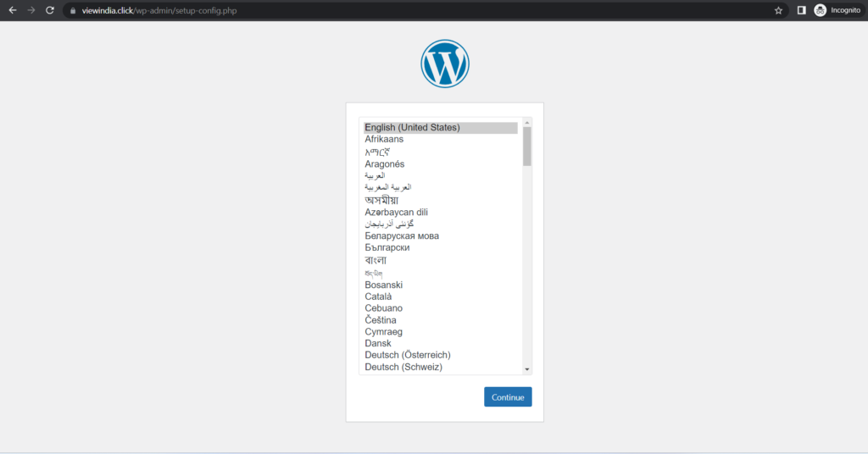Select Aragonés in the language list
Screen dimensions: 868x454
[441, 164]
